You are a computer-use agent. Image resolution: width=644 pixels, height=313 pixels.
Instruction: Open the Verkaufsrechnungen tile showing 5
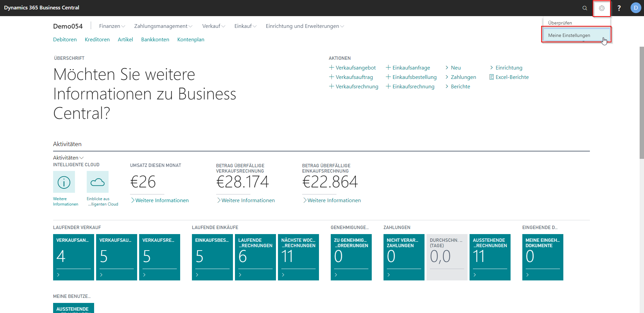click(160, 257)
